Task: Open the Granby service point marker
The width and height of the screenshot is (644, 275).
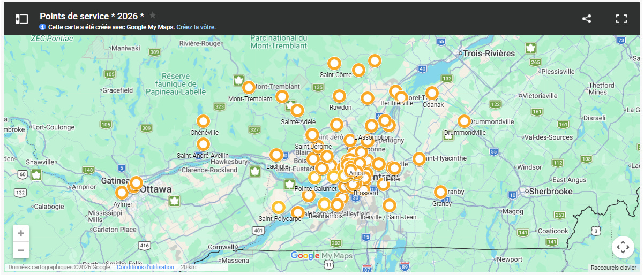Action: coord(441,192)
